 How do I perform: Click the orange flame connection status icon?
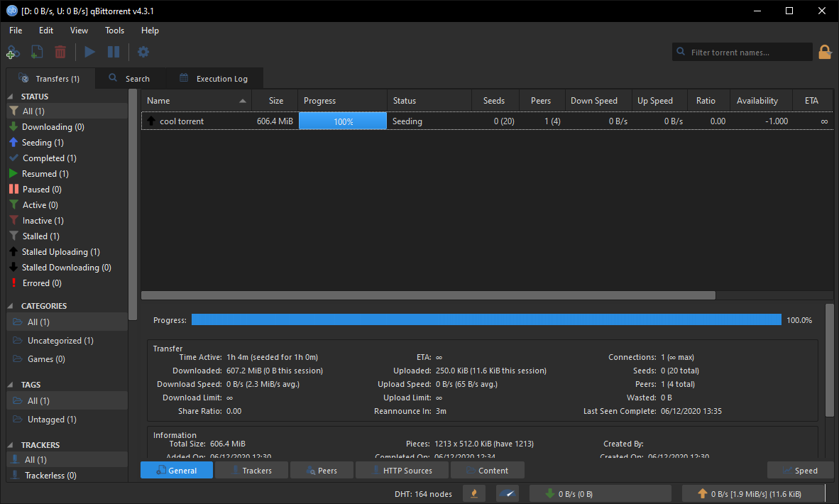click(473, 494)
